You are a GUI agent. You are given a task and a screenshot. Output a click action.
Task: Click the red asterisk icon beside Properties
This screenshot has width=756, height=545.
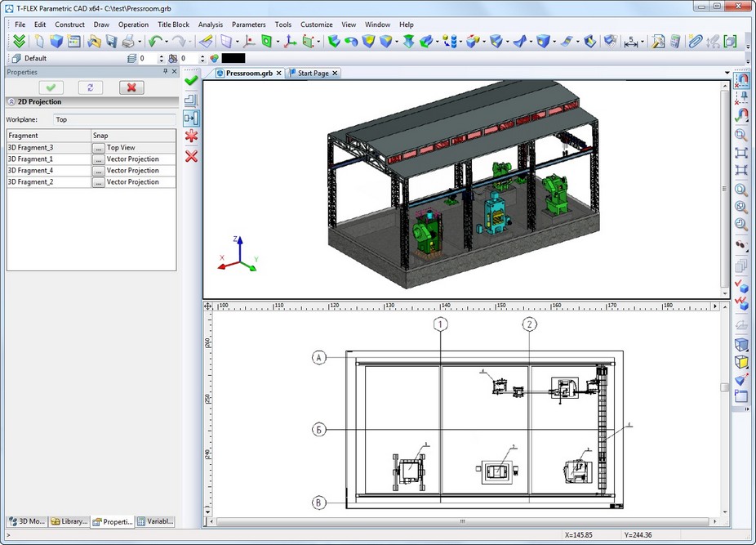(x=191, y=136)
